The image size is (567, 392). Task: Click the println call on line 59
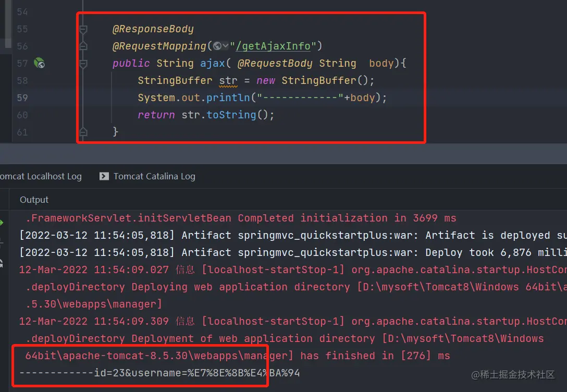(x=228, y=97)
